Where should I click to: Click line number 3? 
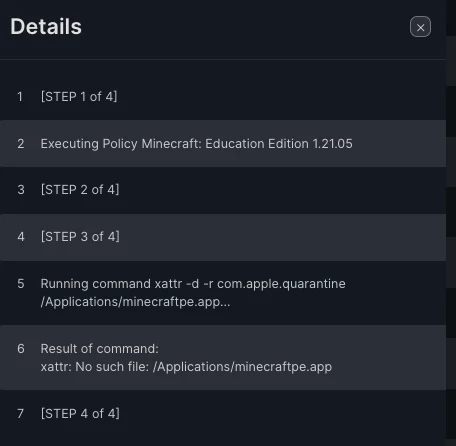tap(21, 190)
